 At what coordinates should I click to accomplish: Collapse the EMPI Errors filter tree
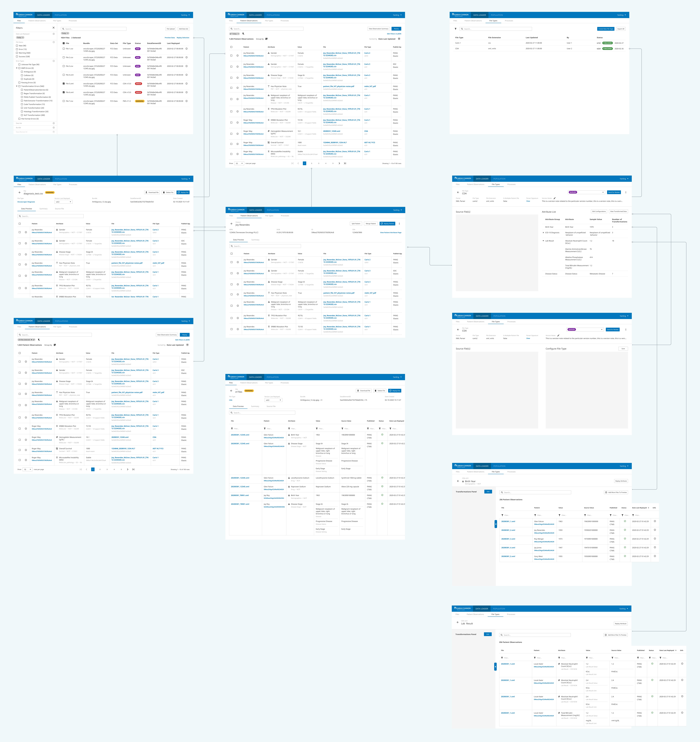[x=17, y=68]
